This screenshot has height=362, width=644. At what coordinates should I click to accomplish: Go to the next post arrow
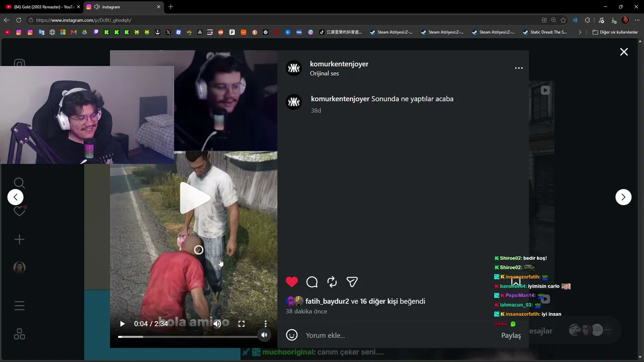coord(623,197)
